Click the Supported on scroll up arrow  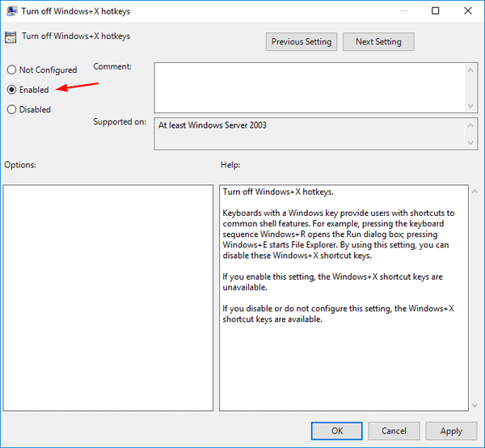[x=471, y=125]
